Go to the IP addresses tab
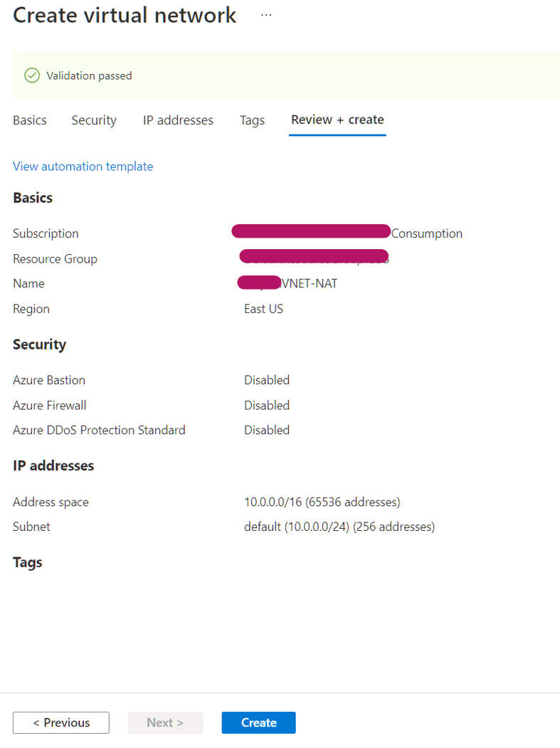Viewport: 560px width, 748px height. tap(178, 120)
